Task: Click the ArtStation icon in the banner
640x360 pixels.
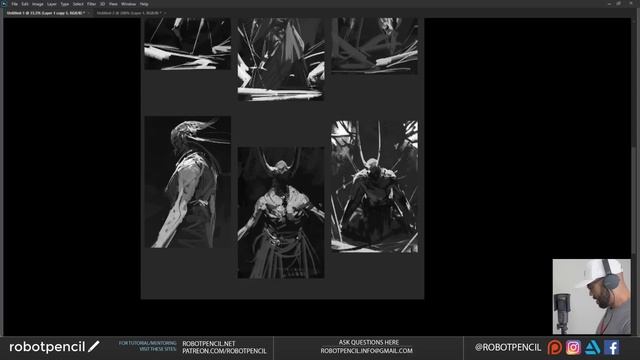Action: click(592, 347)
